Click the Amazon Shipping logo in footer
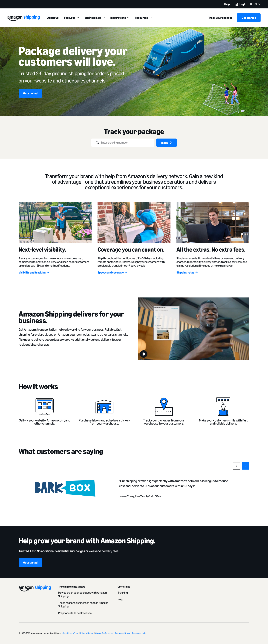The width and height of the screenshot is (268, 644). pyautogui.click(x=35, y=588)
